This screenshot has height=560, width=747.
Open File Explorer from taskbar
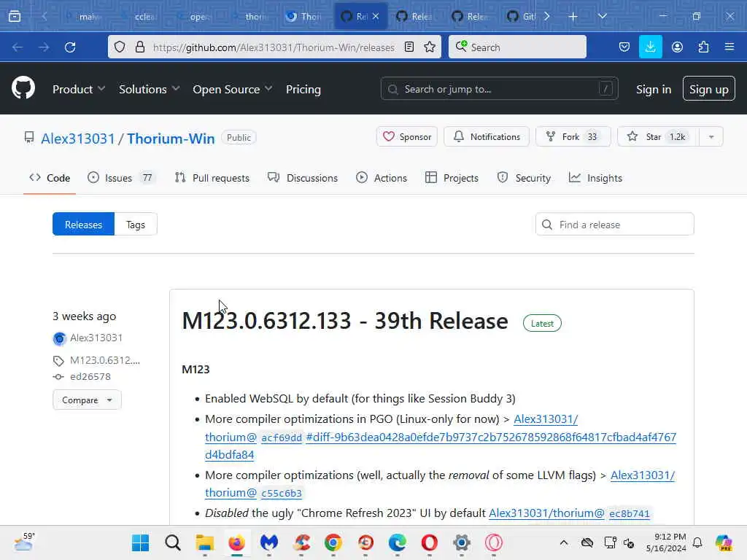coord(205,542)
